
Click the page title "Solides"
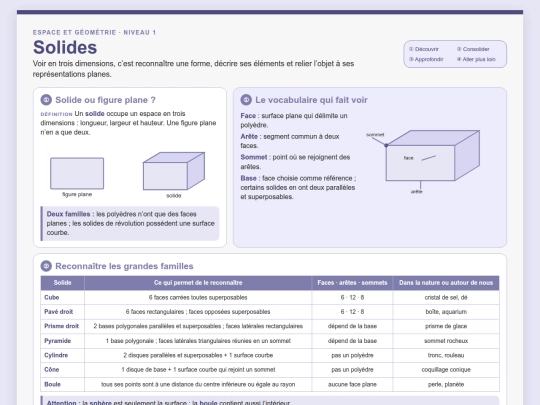coord(65,48)
